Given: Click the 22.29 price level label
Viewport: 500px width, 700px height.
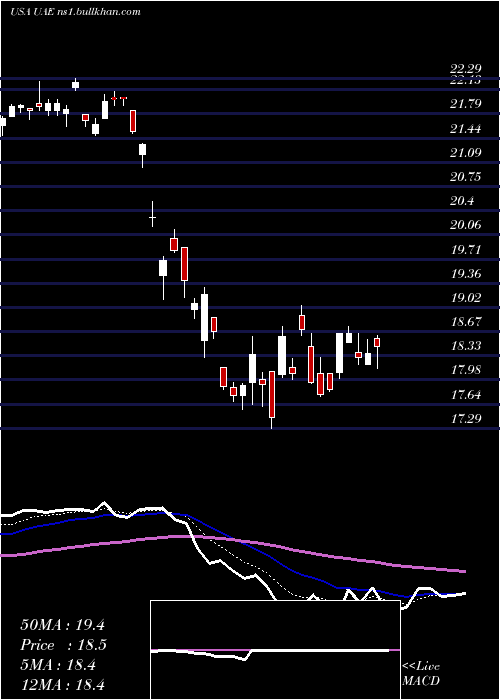Looking at the screenshot, I should 466,69.
